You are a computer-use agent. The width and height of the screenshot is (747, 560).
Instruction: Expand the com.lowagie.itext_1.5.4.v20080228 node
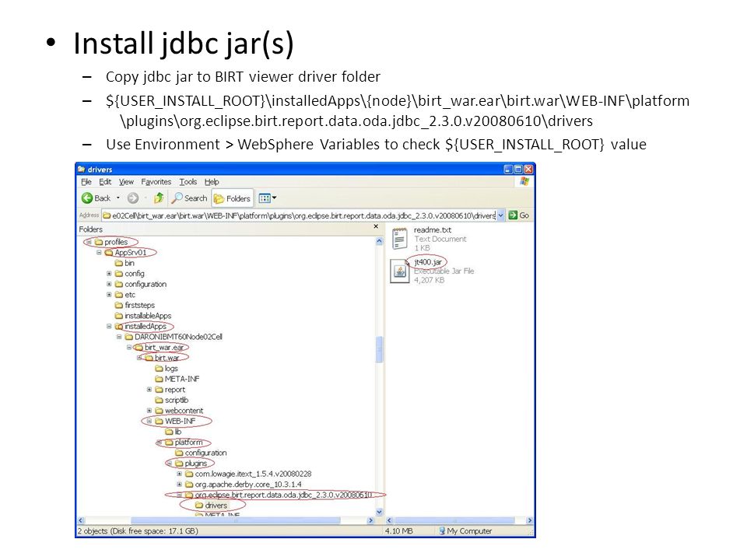pos(179,474)
